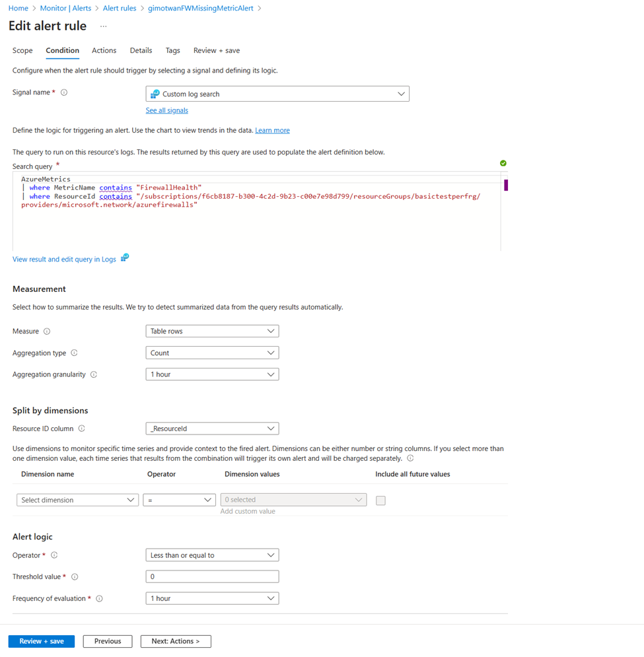Click the Signal name info icon

point(64,92)
